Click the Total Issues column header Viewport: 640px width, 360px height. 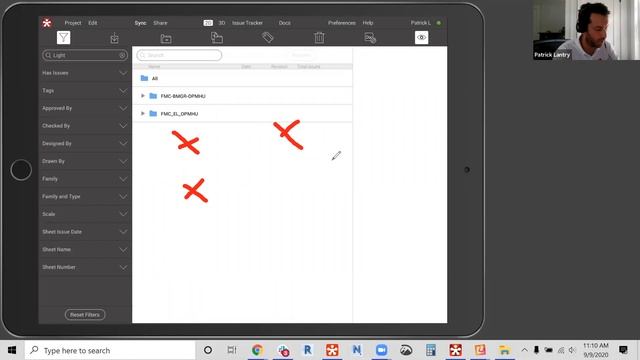309,67
